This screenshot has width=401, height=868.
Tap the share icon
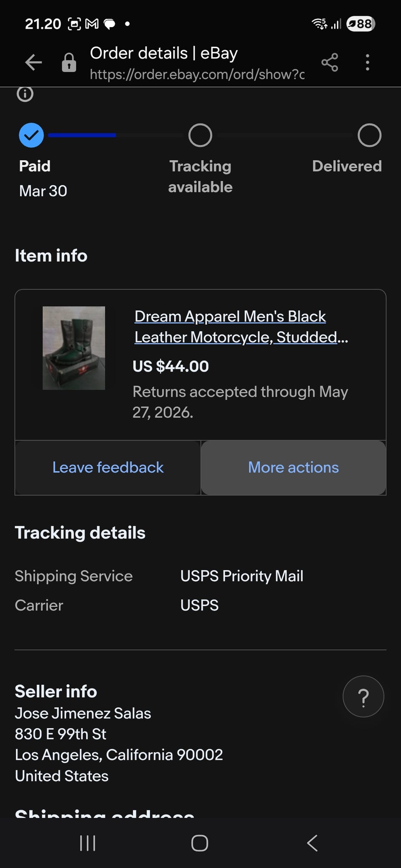pyautogui.click(x=330, y=63)
